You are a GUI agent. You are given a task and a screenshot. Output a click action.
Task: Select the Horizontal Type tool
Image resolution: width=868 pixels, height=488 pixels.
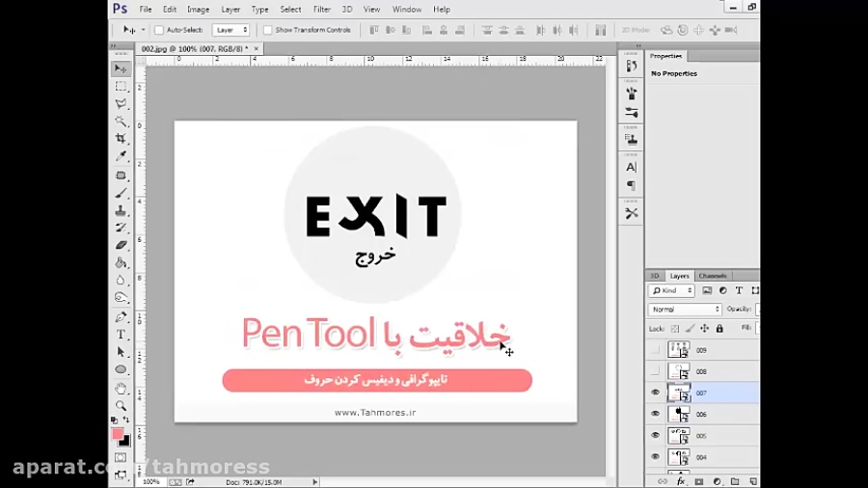point(121,335)
